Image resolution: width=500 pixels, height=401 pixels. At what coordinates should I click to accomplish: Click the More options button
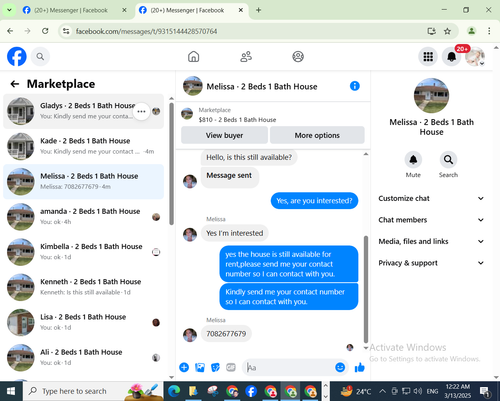pos(317,135)
